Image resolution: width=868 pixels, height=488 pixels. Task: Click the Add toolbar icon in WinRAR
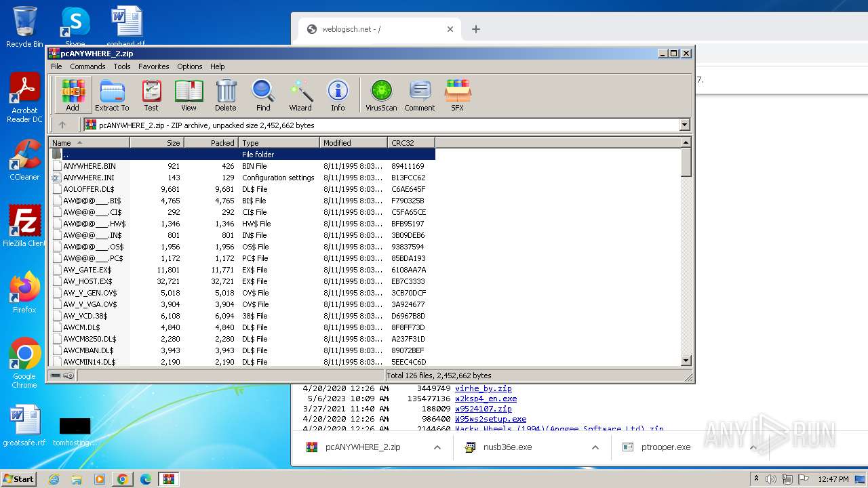coord(73,95)
